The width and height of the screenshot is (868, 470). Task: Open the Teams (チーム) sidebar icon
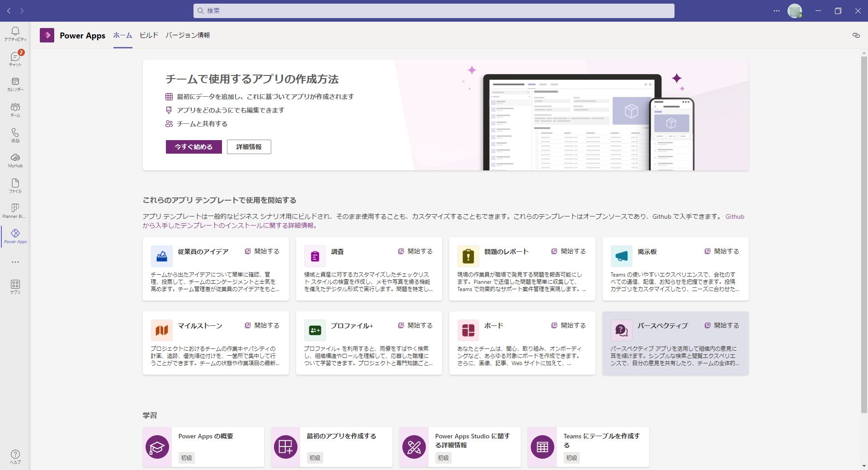coord(15,110)
